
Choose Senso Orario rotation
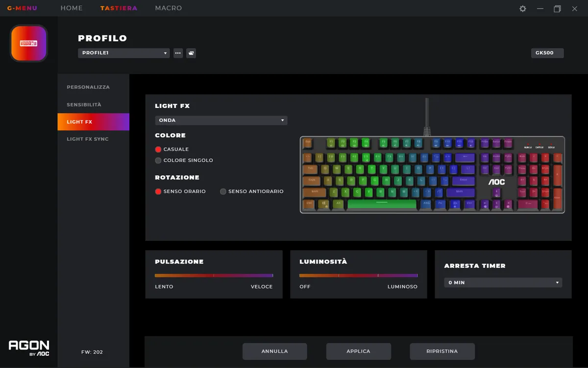coord(180,191)
